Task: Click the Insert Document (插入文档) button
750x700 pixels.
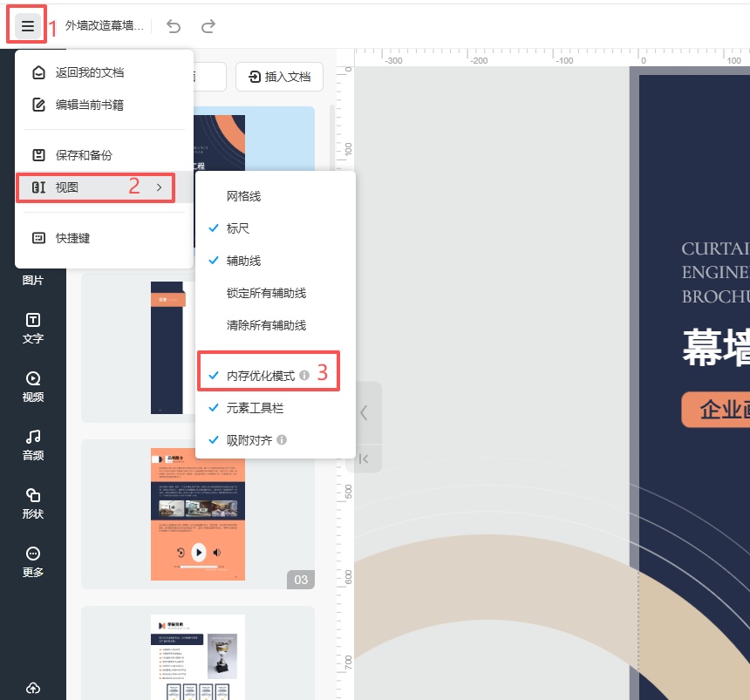Action: coord(280,77)
